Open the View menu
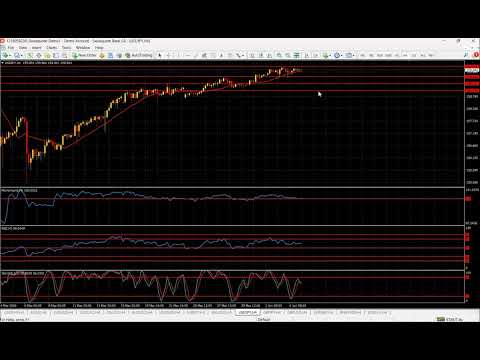The height and width of the screenshot is (360, 480). [x=23, y=48]
